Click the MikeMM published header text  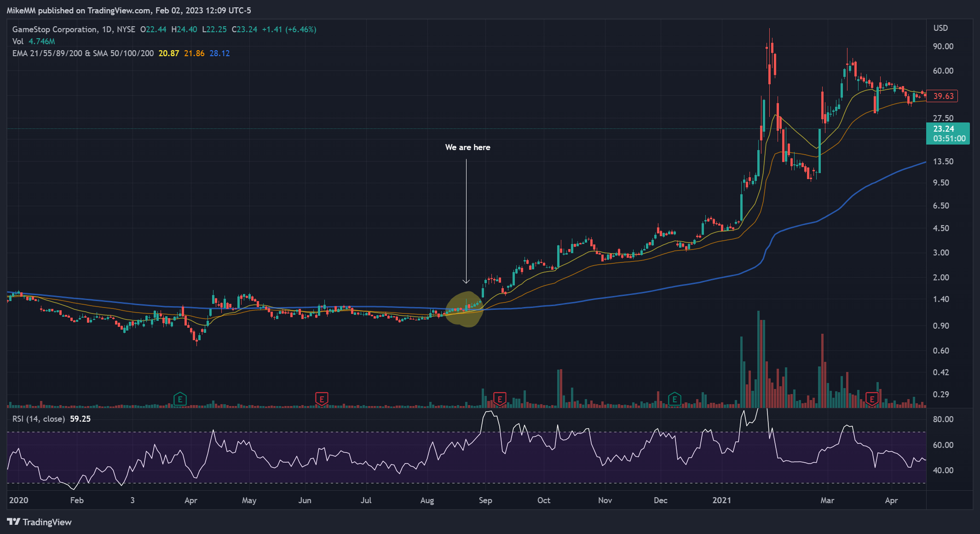tap(129, 10)
